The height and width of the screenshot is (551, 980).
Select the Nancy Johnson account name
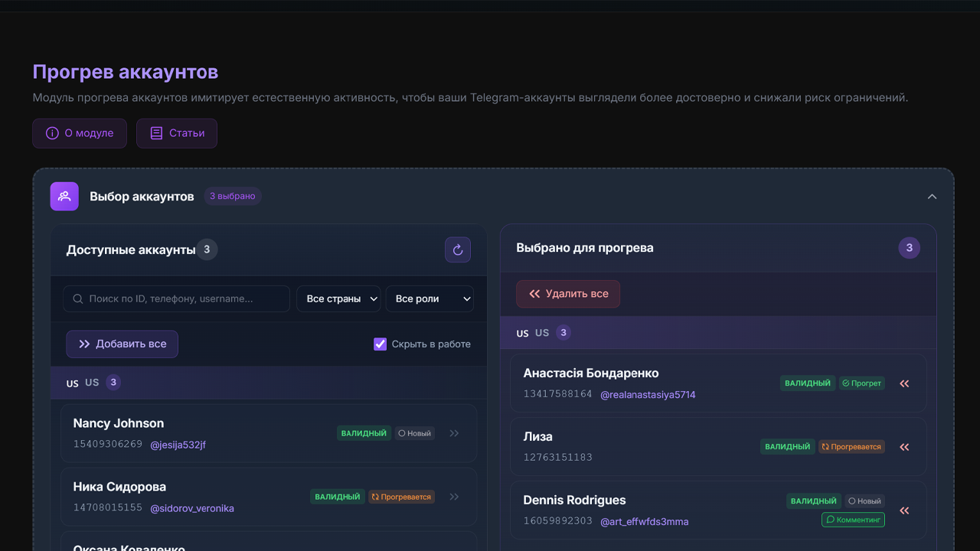119,423
